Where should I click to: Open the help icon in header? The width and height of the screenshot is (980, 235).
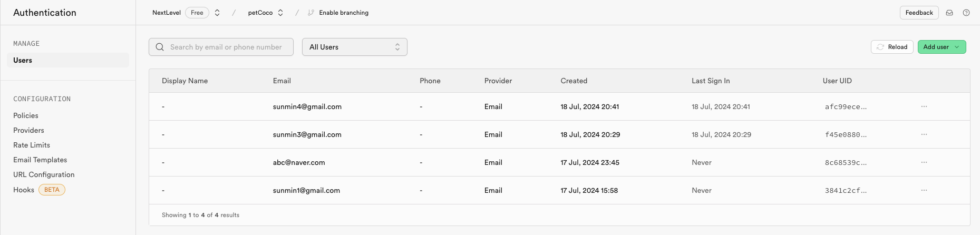click(966, 13)
